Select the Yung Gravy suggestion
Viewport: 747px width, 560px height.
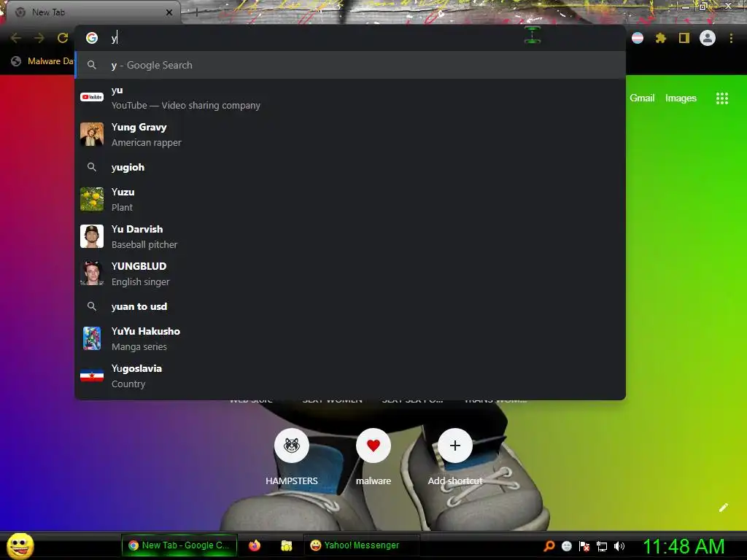[x=350, y=134]
